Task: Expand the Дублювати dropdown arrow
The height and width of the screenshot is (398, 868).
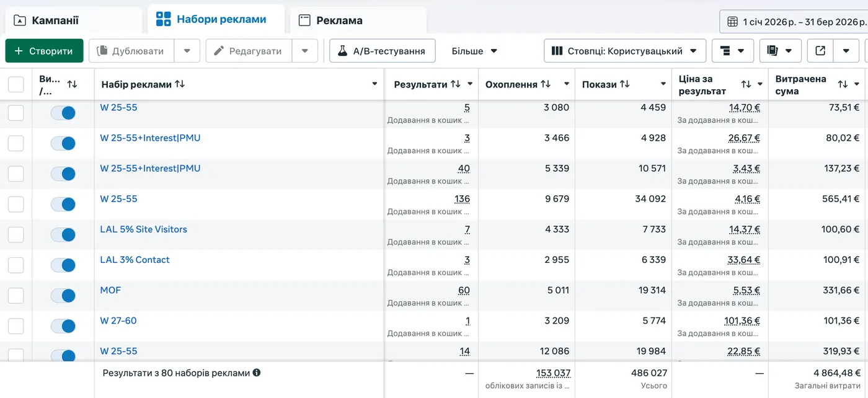Action: pyautogui.click(x=187, y=51)
